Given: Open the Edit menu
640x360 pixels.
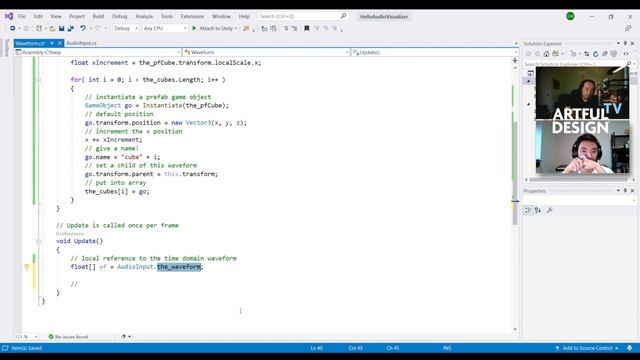Looking at the screenshot, I should click(x=38, y=16).
